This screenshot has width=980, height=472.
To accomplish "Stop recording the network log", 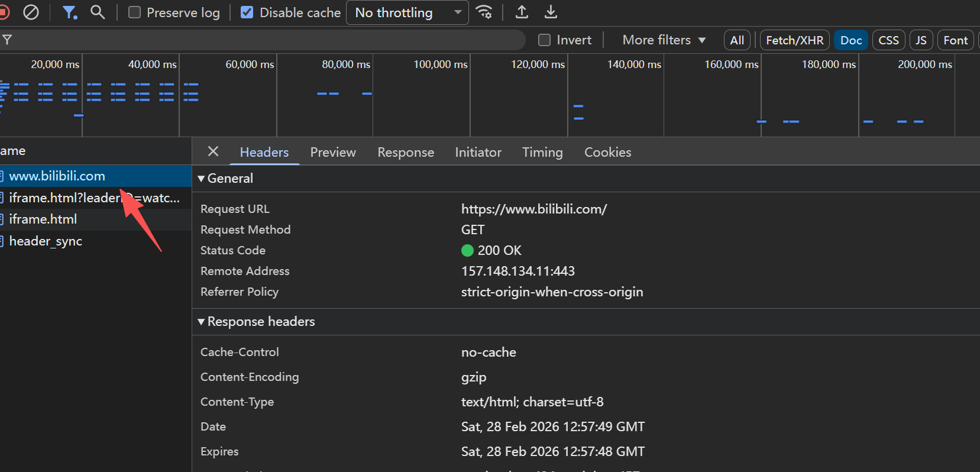I will pos(4,12).
